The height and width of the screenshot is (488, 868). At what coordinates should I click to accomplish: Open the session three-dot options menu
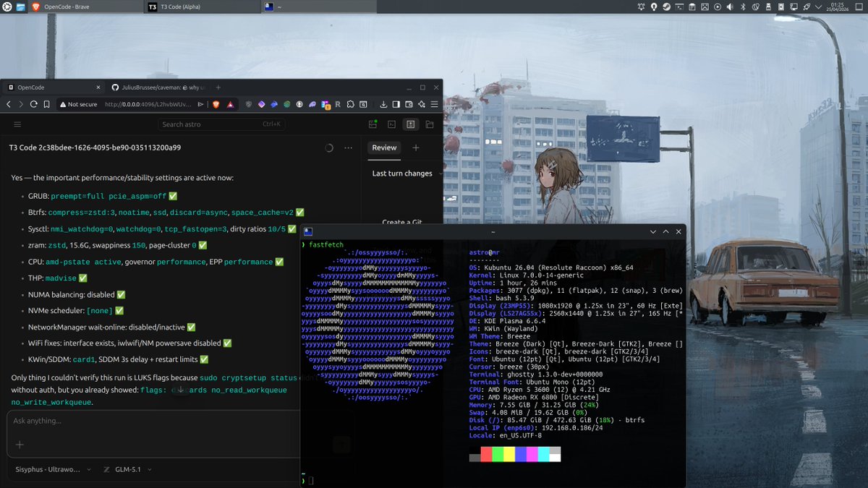[x=349, y=147]
